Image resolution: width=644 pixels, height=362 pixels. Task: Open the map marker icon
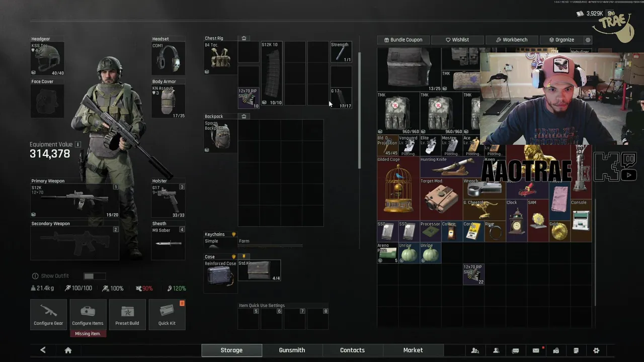tap(556, 350)
